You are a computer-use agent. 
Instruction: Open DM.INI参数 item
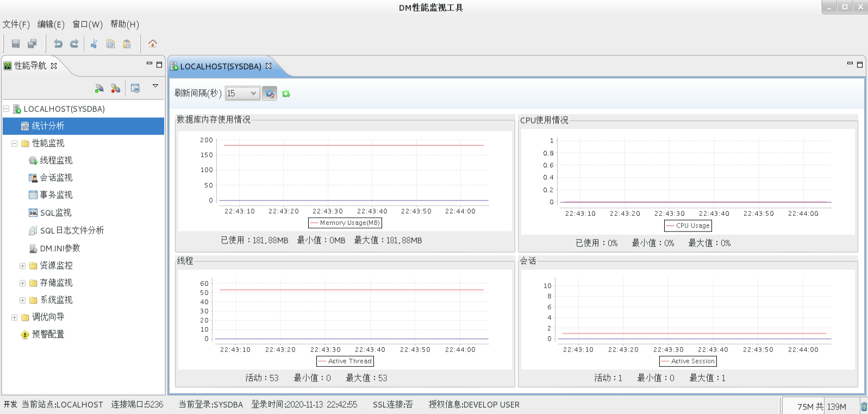[60, 248]
